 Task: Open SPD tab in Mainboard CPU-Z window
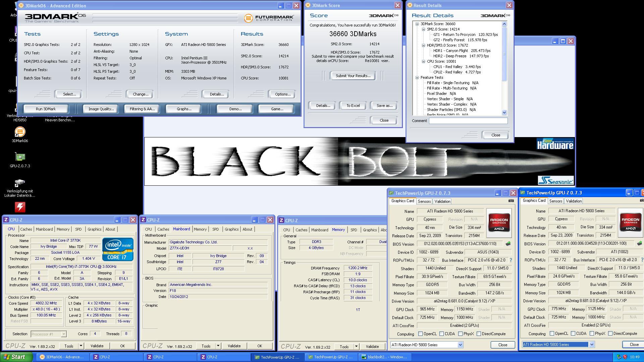coord(216,229)
